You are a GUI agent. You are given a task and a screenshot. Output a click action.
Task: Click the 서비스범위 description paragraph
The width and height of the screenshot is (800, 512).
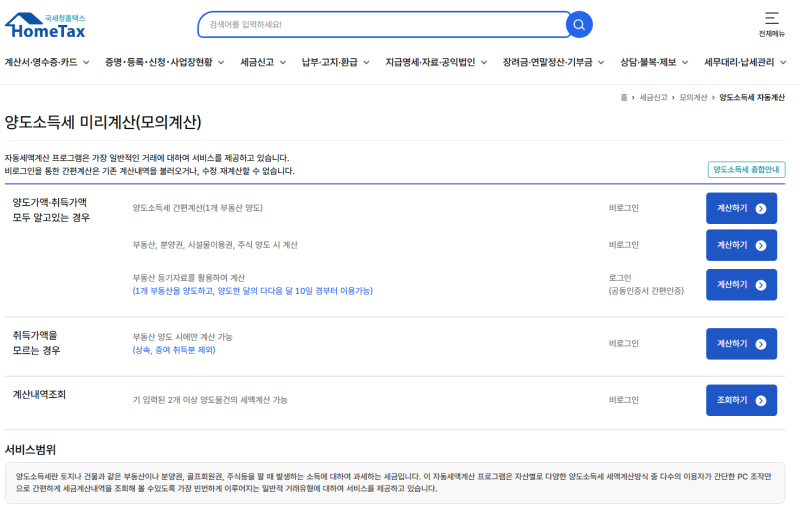coord(393,482)
